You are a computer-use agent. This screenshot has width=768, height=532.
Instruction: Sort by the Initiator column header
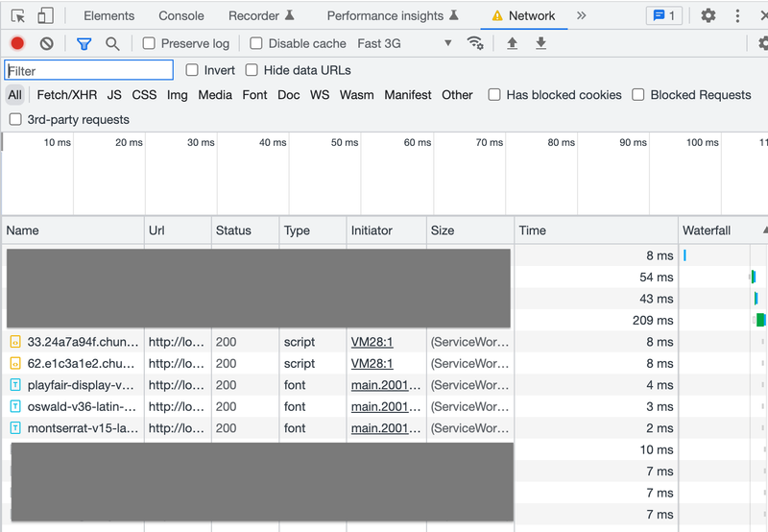coord(387,230)
